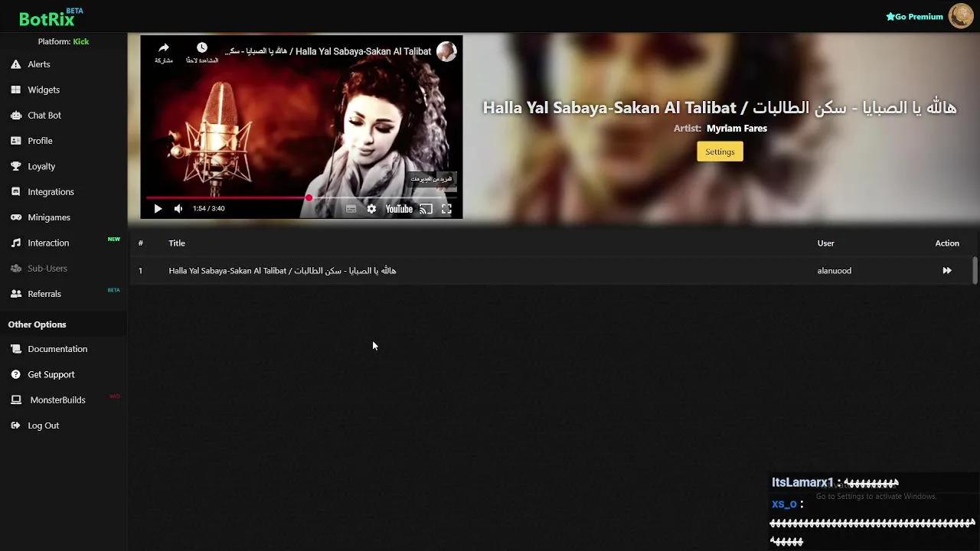Play the YouTube video
Screen dimensions: 980x551
click(158, 209)
